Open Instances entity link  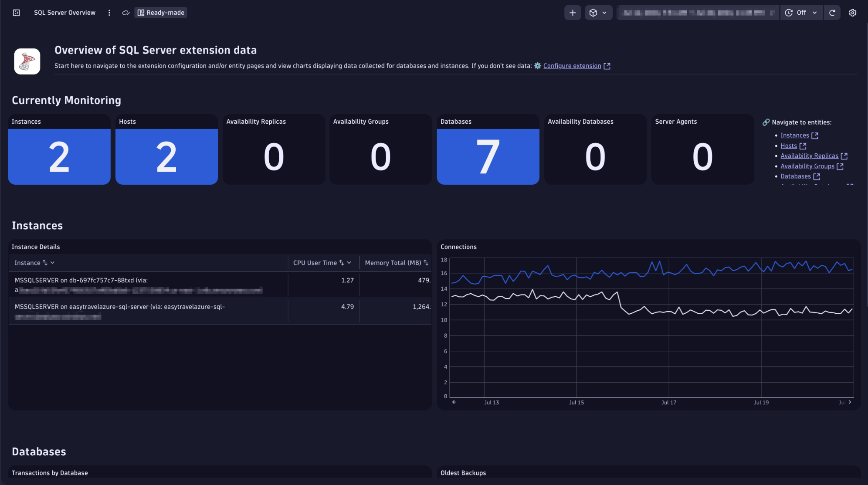point(794,136)
